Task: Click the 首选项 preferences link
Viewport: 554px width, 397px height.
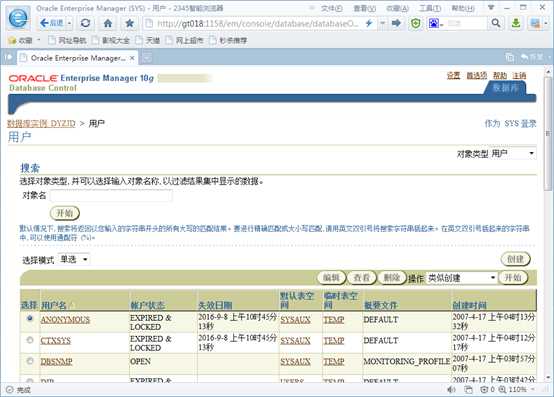Action: [x=477, y=75]
